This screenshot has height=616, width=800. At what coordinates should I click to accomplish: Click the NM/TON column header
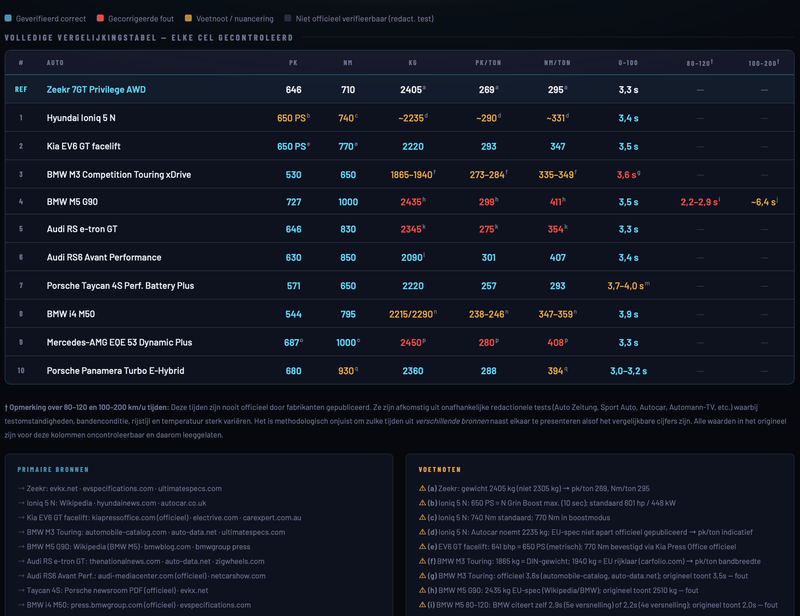tap(557, 63)
